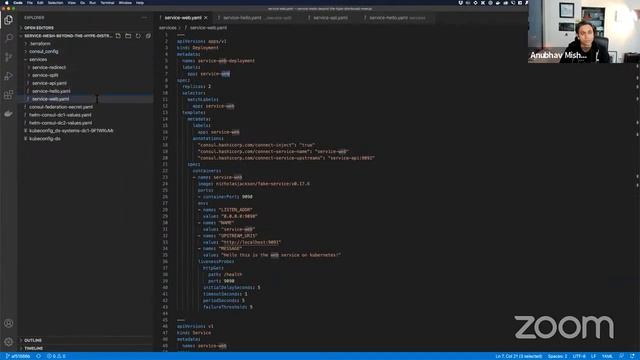The height and width of the screenshot is (360, 640).
Task: Click the services breadcrumb segment
Action: click(167, 28)
